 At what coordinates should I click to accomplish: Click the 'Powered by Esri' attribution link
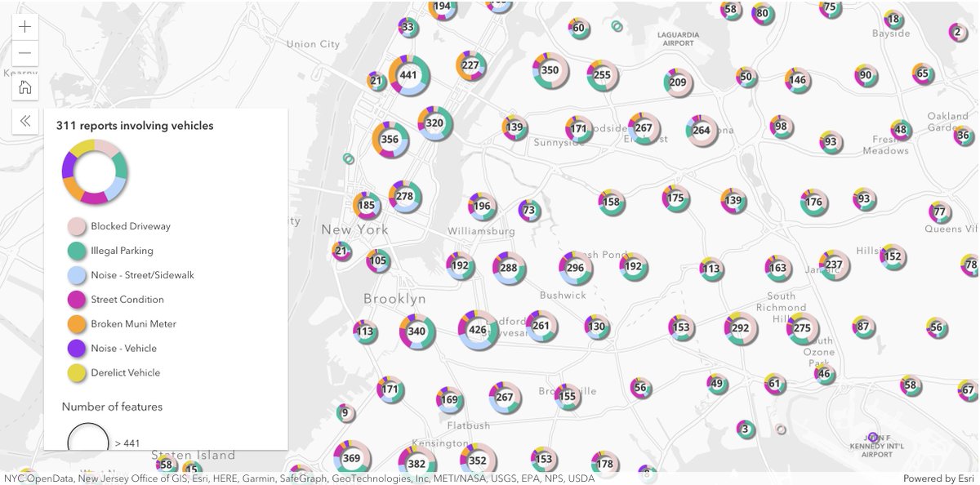point(939,478)
